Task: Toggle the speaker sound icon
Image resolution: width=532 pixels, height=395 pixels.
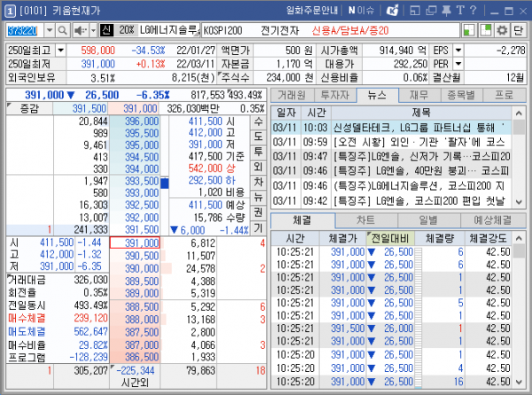Action: (81, 30)
